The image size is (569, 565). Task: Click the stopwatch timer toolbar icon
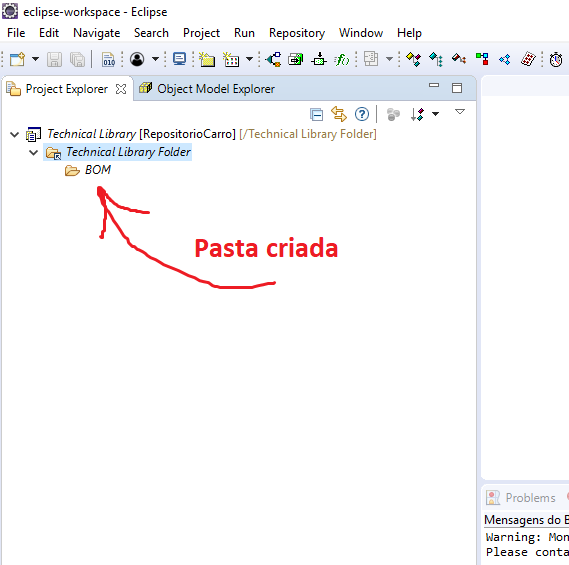(x=556, y=59)
